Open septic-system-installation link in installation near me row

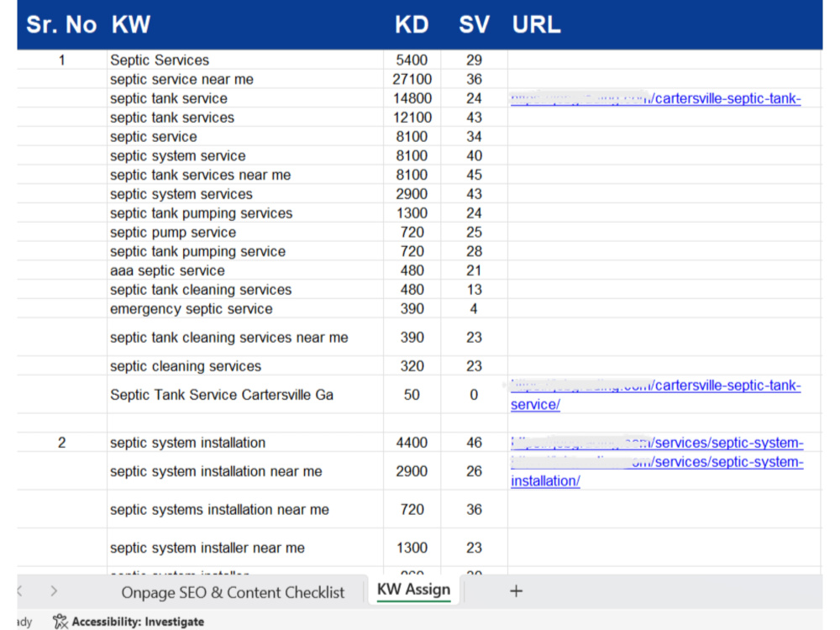[x=657, y=471]
